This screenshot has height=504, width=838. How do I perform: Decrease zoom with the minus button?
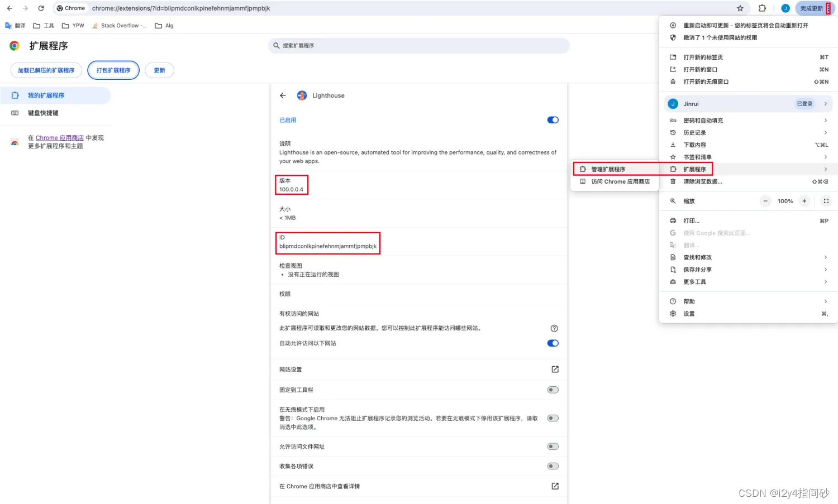click(766, 201)
